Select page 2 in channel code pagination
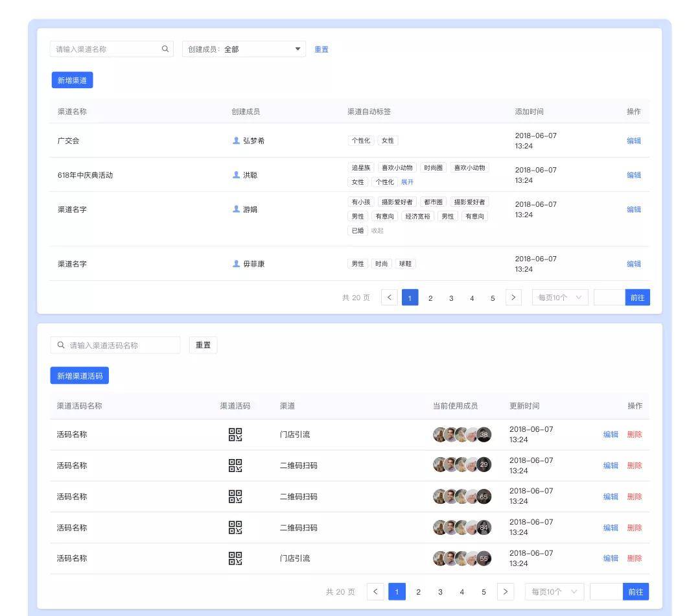700x616 pixels. (x=418, y=592)
